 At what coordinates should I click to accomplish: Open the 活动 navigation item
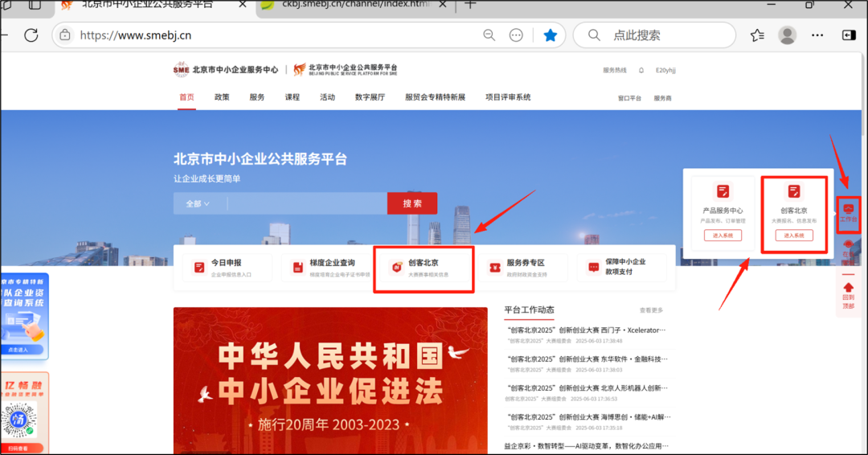point(327,97)
